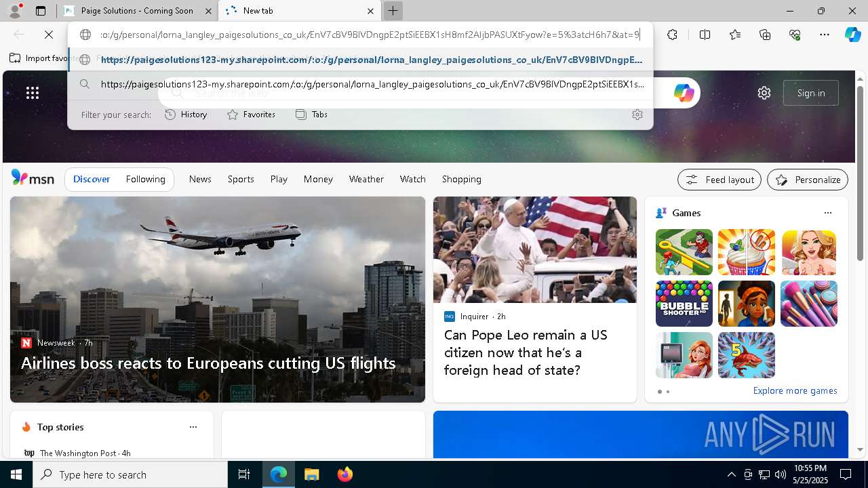Filter search by Tabs

point(311,115)
